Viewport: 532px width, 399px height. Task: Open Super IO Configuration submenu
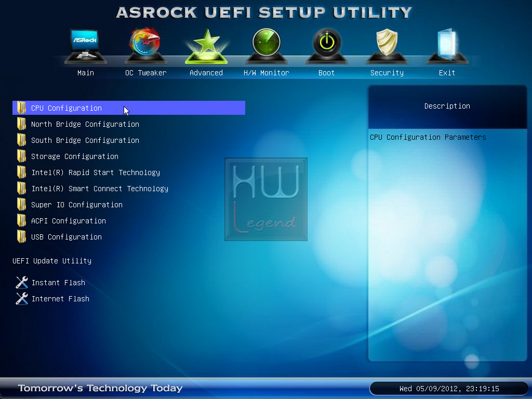point(77,205)
